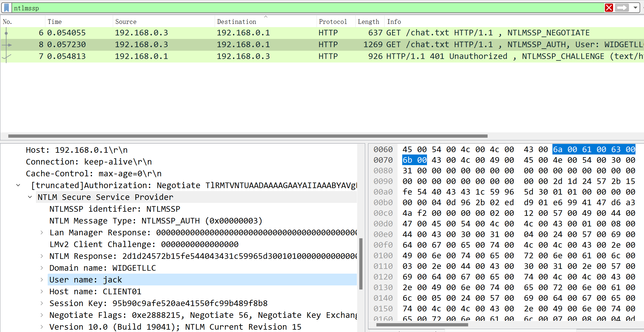Click highlighted hex bytes 6a 00 61 00

[x=579, y=149]
